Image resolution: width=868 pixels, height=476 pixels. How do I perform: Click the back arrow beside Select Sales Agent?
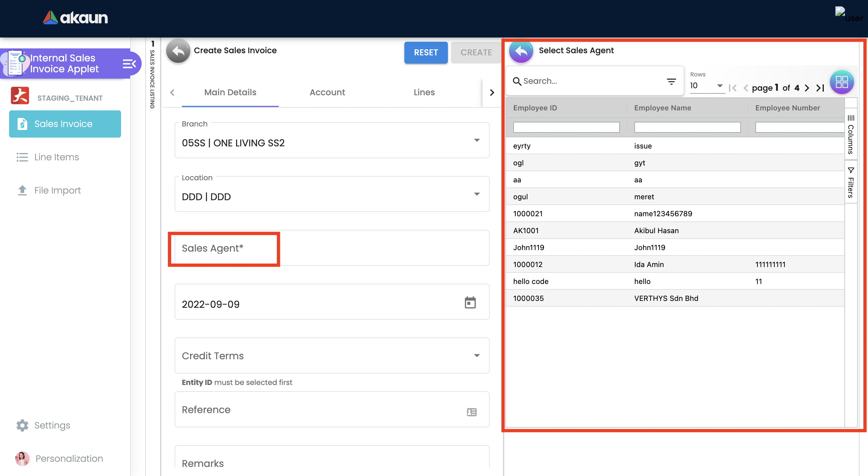(x=521, y=51)
